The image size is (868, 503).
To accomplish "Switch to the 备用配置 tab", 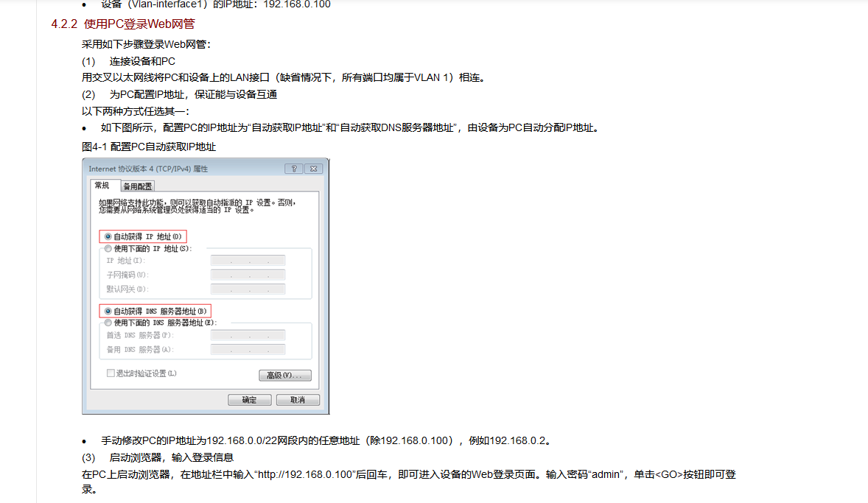I will click(137, 186).
